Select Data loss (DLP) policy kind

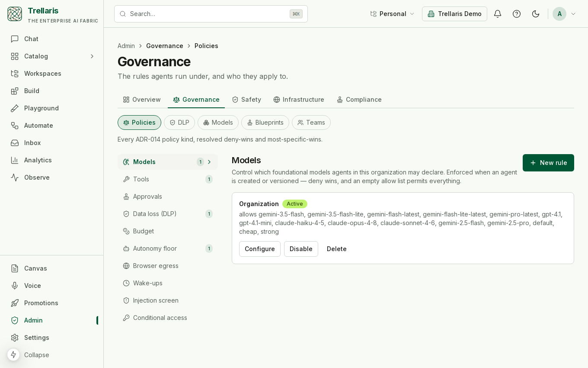click(x=168, y=214)
